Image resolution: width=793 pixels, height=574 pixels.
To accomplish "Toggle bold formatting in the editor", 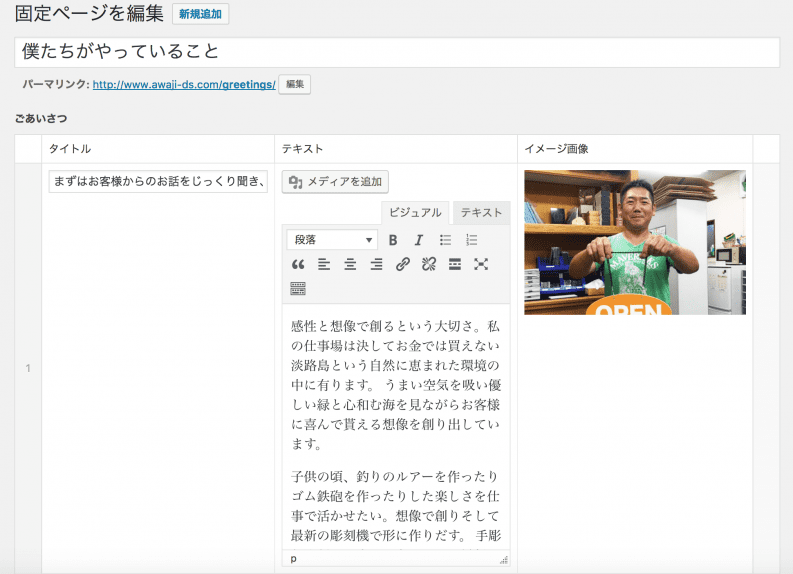I will coord(392,240).
